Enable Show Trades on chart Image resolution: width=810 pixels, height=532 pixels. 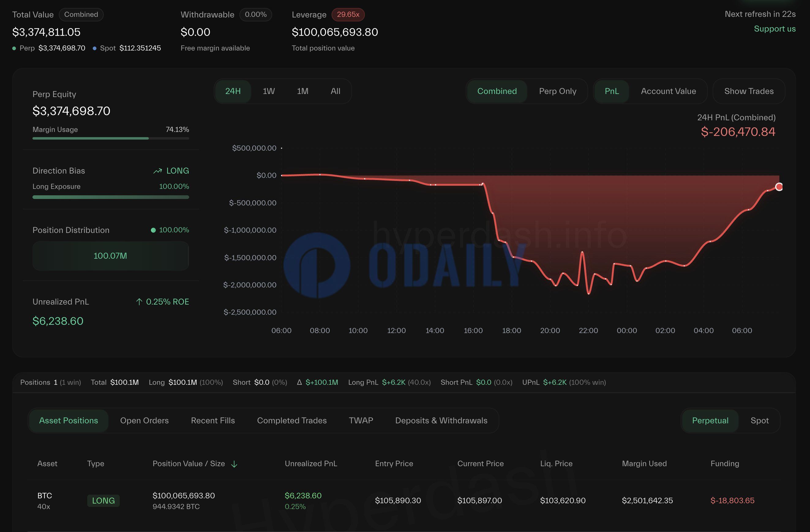(x=748, y=91)
